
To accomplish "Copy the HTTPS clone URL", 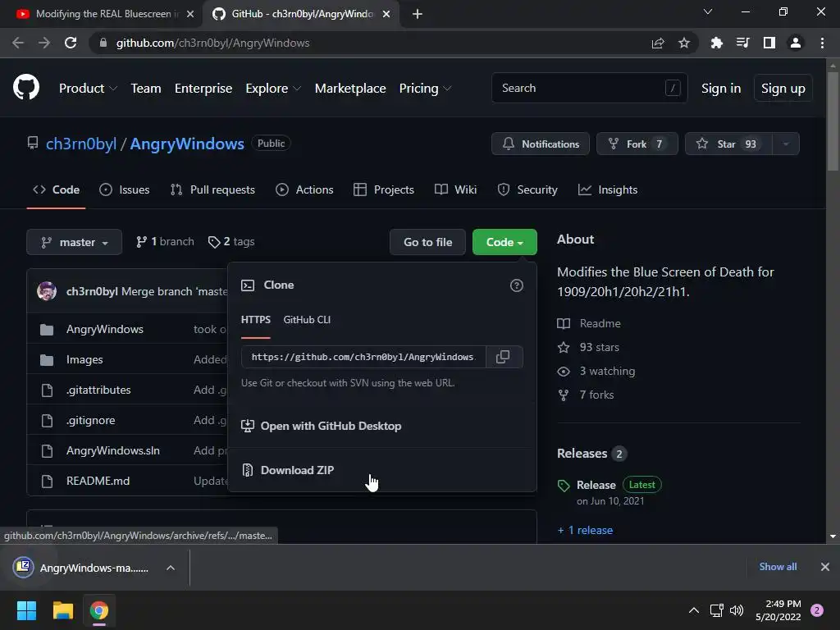I will coord(503,357).
